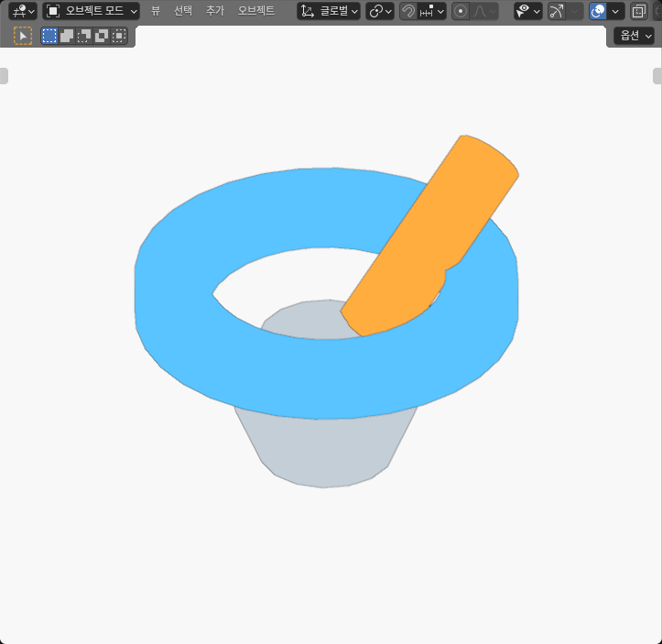Open the overlays settings dropdown arrow

pos(615,11)
